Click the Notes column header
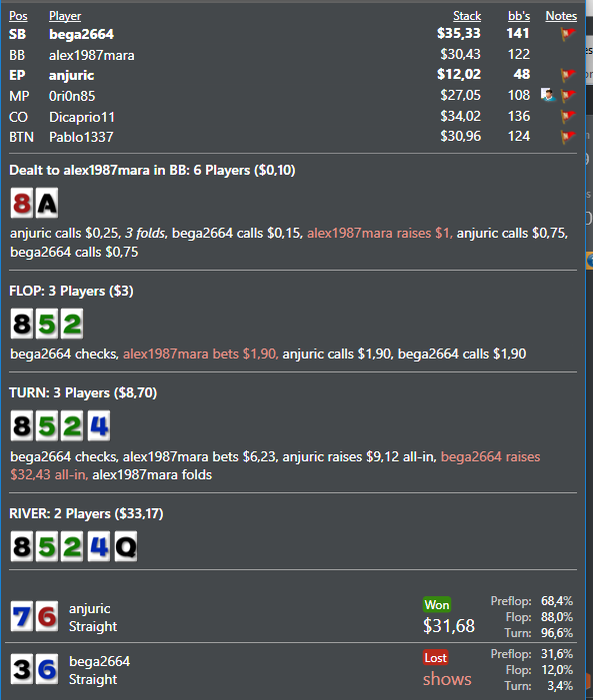Viewport: 593px width, 700px height. [x=561, y=16]
